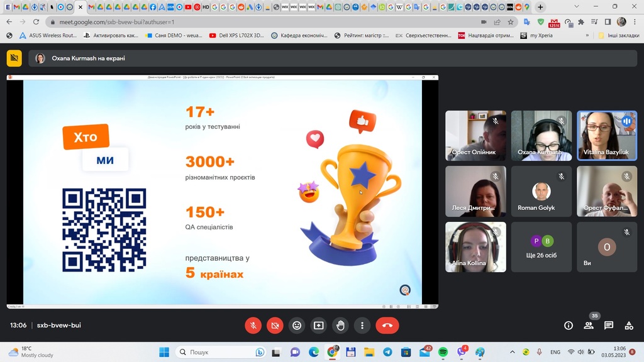
Task: Open the chat messages panel
Action: pyautogui.click(x=609, y=325)
